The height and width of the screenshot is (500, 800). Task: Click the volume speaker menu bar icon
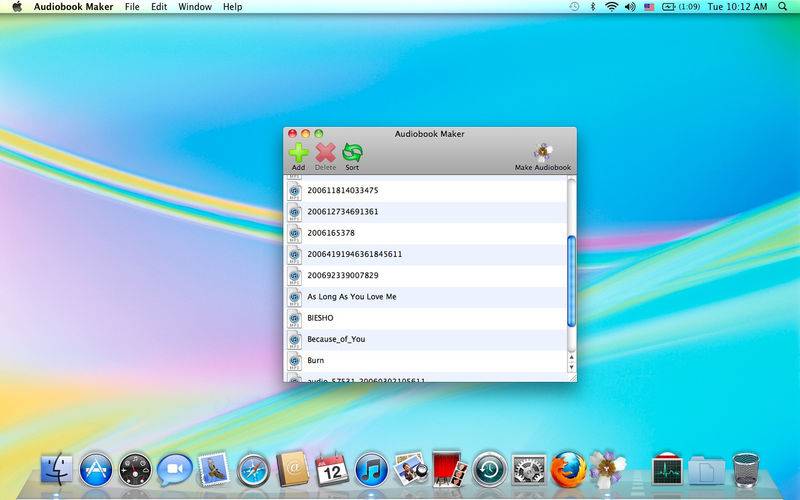point(630,7)
